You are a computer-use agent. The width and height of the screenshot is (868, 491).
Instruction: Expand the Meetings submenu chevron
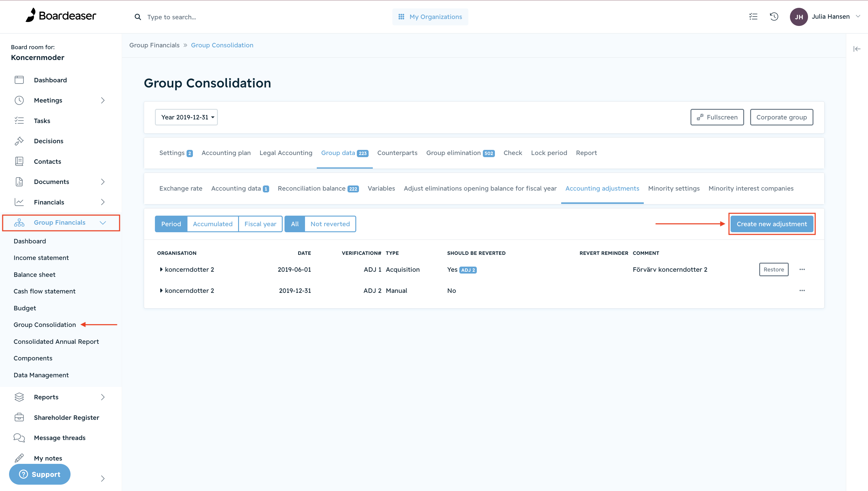[x=103, y=100]
